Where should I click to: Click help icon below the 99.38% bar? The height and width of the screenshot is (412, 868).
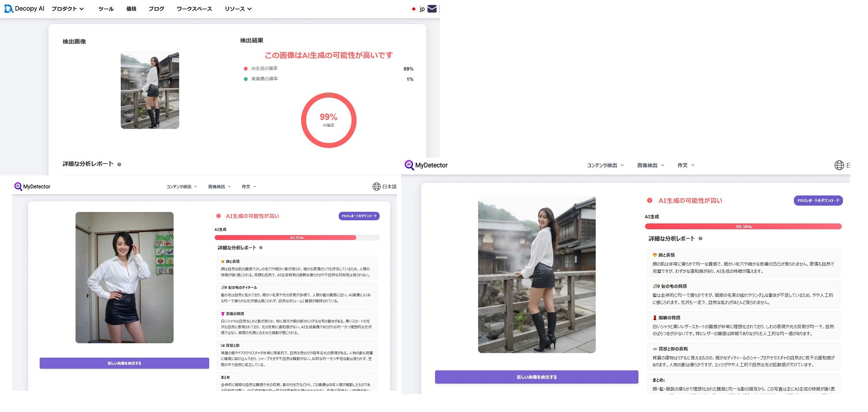coord(700,238)
